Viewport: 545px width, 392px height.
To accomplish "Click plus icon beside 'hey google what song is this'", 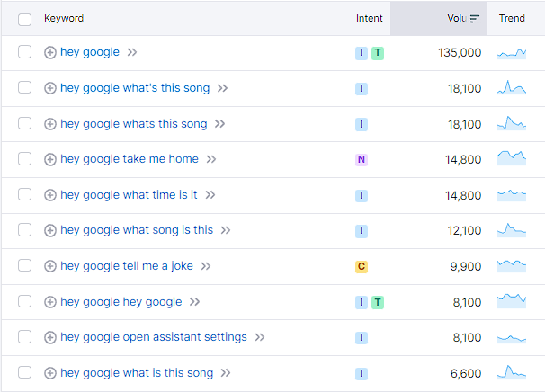I will (x=50, y=230).
